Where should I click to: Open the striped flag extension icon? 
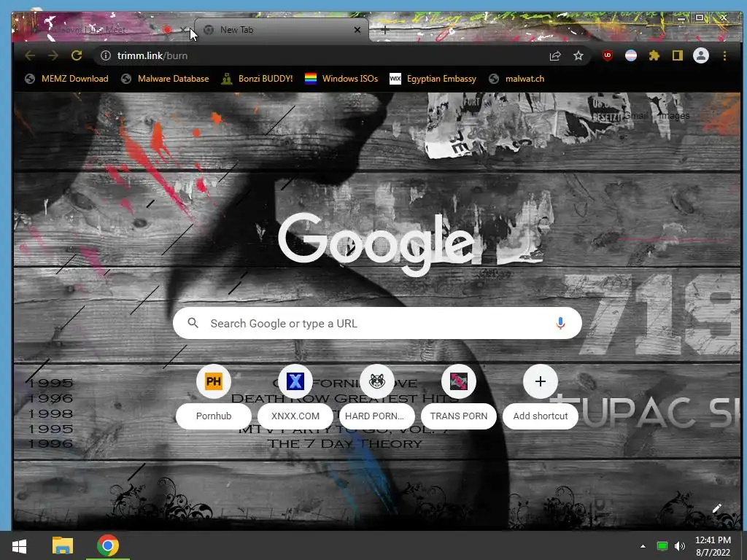pos(631,55)
